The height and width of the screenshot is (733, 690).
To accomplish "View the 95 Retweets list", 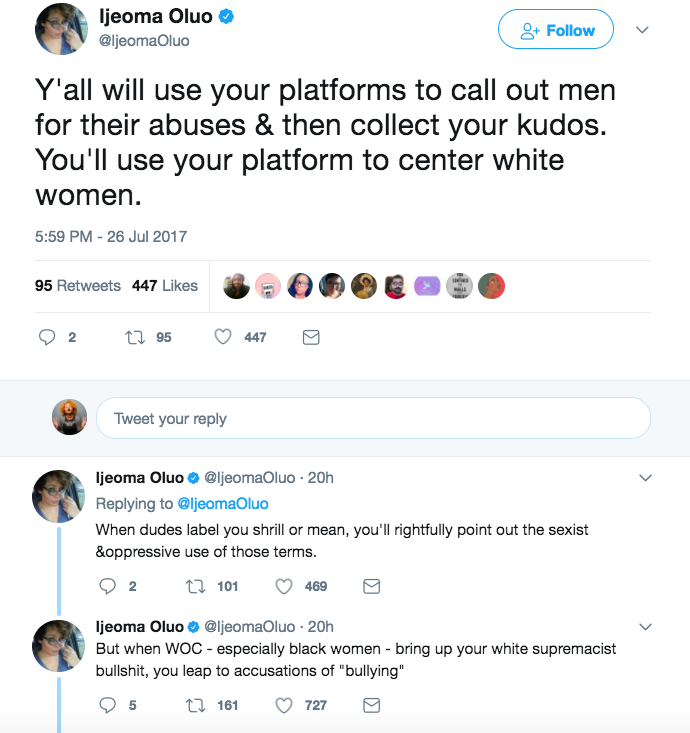I will pos(77,286).
